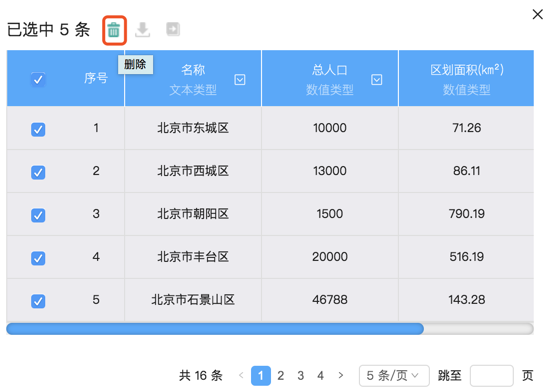Click the cell 北京市西城区
This screenshot has height=391, width=545.
[193, 171]
